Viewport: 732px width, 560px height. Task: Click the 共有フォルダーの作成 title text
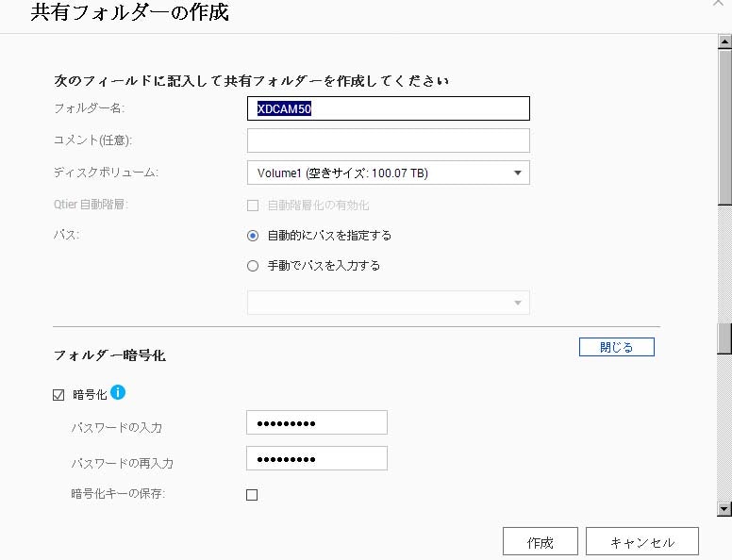130,12
